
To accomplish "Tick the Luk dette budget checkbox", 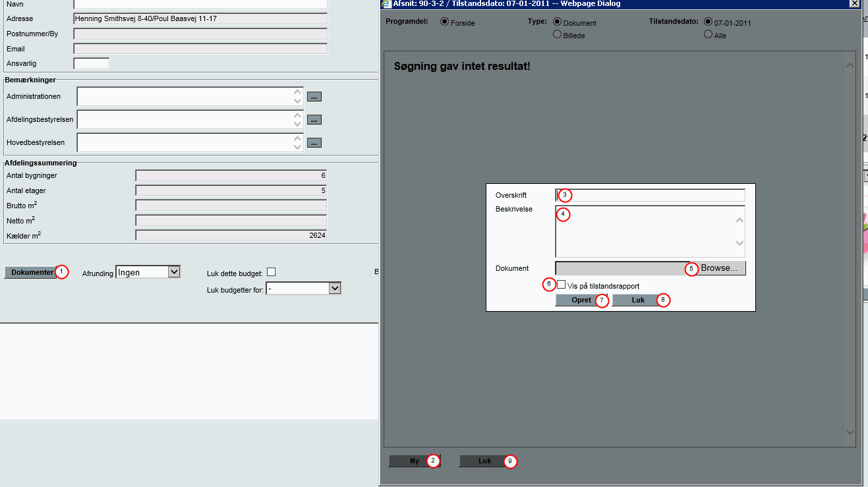I will click(x=271, y=272).
